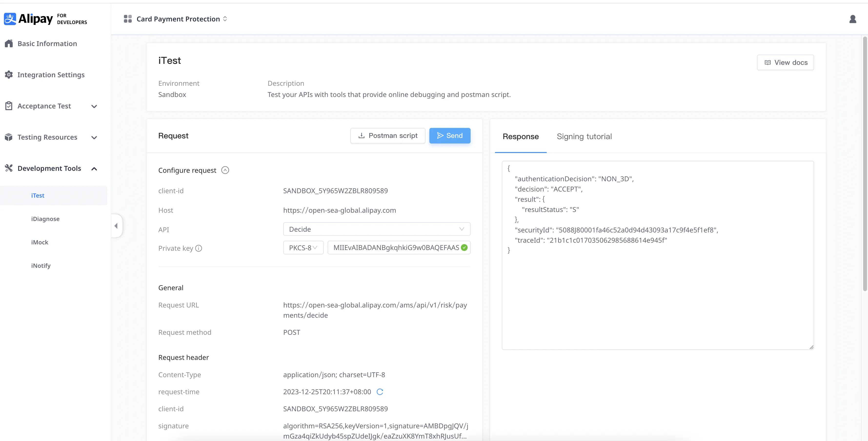Viewport: 868px width, 441px height.
Task: Click the Alipay logo icon
Action: 10,19
